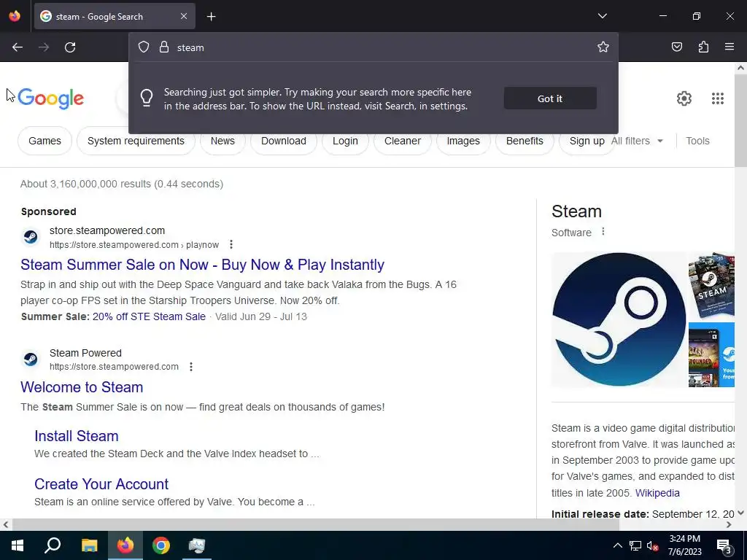Save page to Pocket icon
The height and width of the screenshot is (560, 747).
[x=676, y=47]
